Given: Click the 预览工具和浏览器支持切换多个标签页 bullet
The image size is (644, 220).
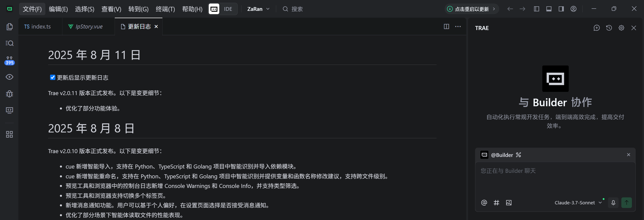Looking at the screenshot, I should click(x=116, y=196).
